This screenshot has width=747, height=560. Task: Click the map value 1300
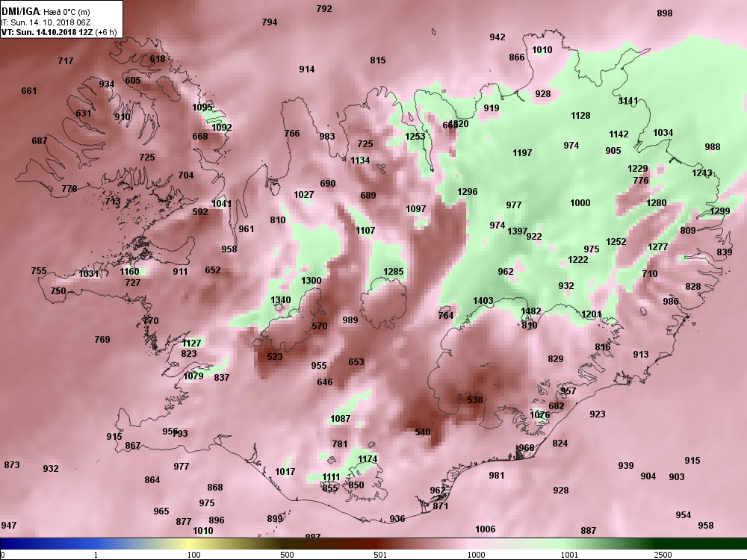pyautogui.click(x=311, y=281)
